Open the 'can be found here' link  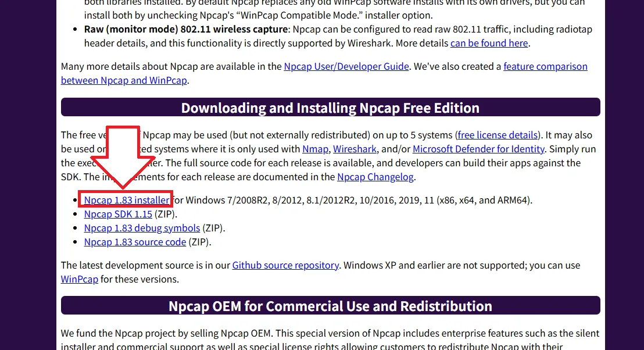coord(489,43)
